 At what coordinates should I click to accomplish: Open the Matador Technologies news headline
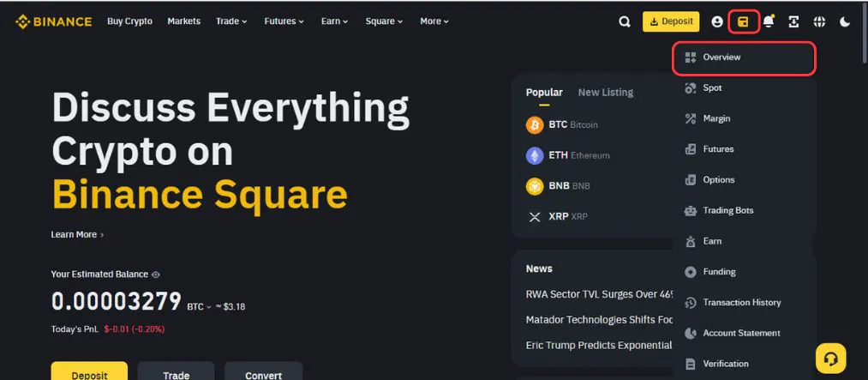(599, 320)
